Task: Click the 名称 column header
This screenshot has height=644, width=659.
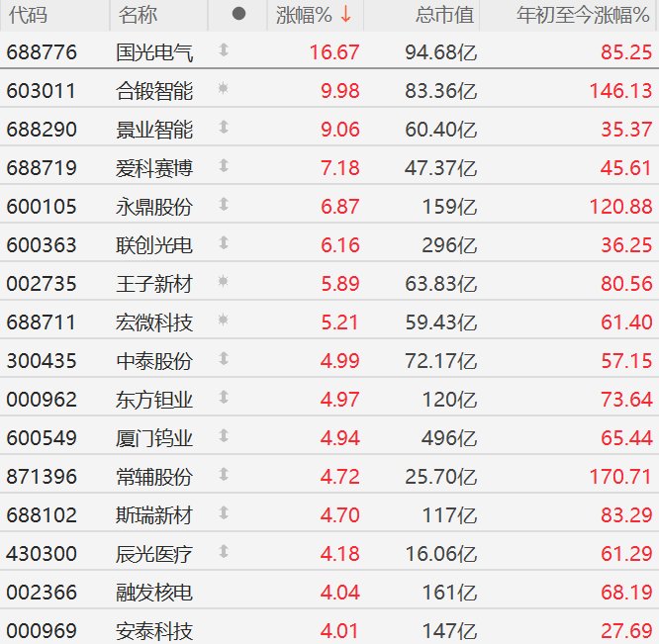Action: (138, 15)
